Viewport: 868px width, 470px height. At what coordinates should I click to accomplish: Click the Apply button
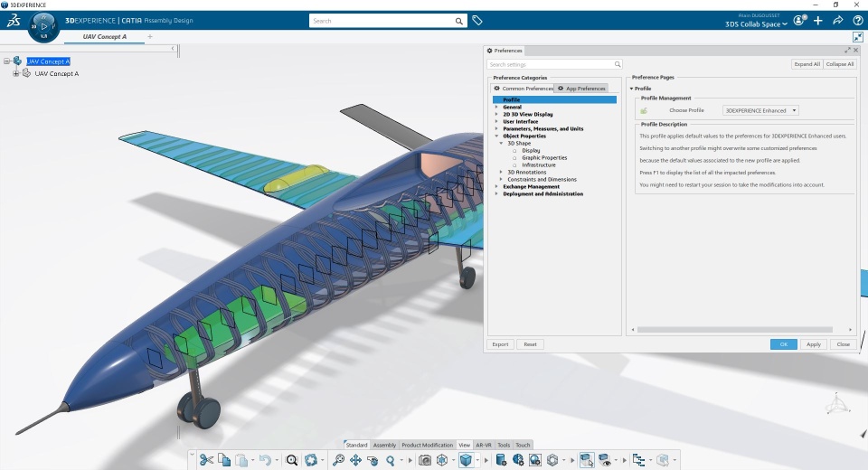pyautogui.click(x=813, y=344)
